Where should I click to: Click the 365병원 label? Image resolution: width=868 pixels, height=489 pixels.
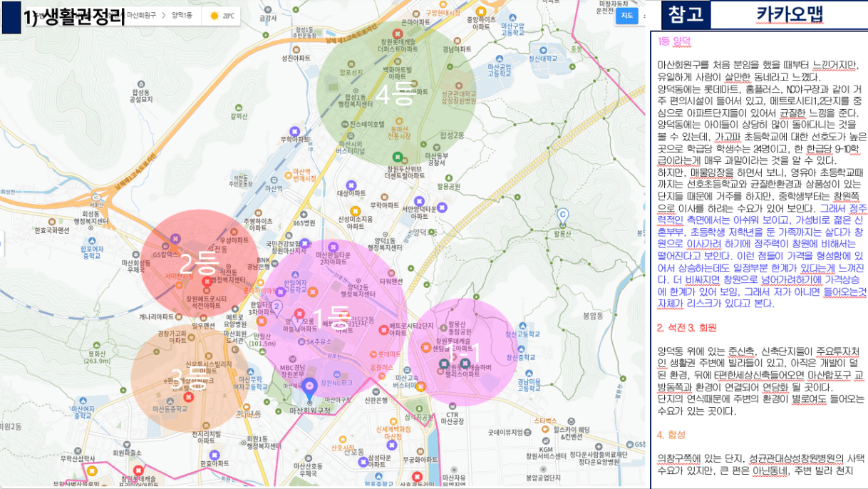point(304,223)
